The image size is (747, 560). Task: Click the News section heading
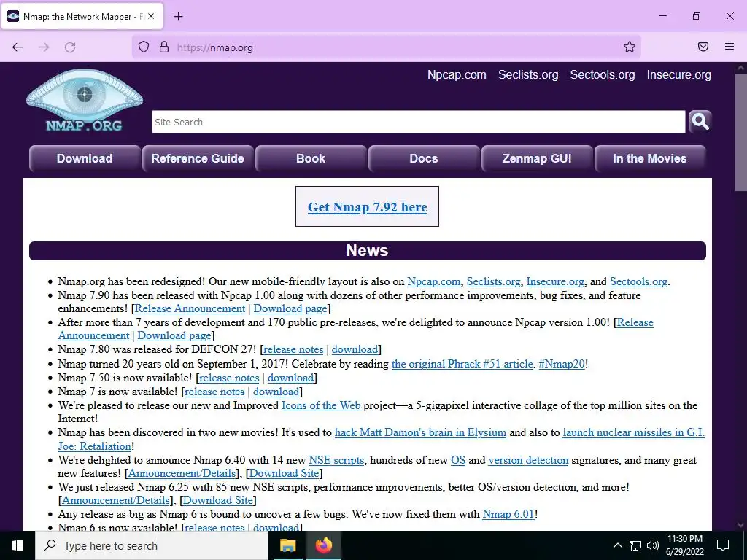point(368,251)
